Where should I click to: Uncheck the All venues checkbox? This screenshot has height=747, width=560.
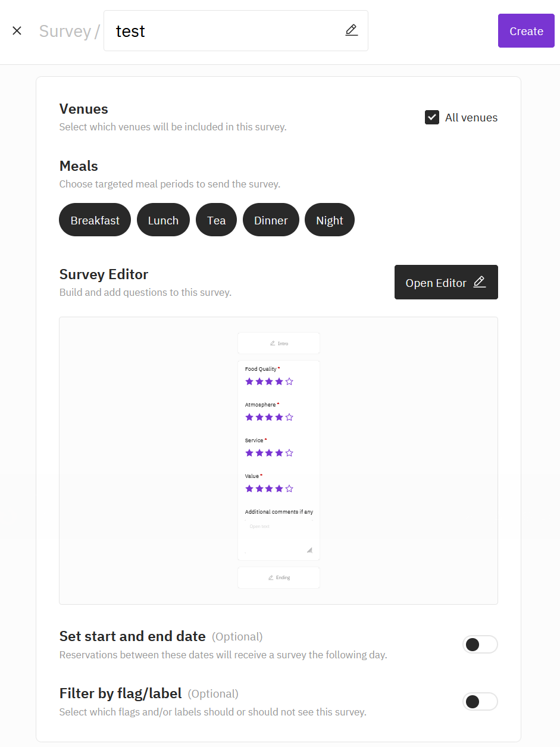432,117
